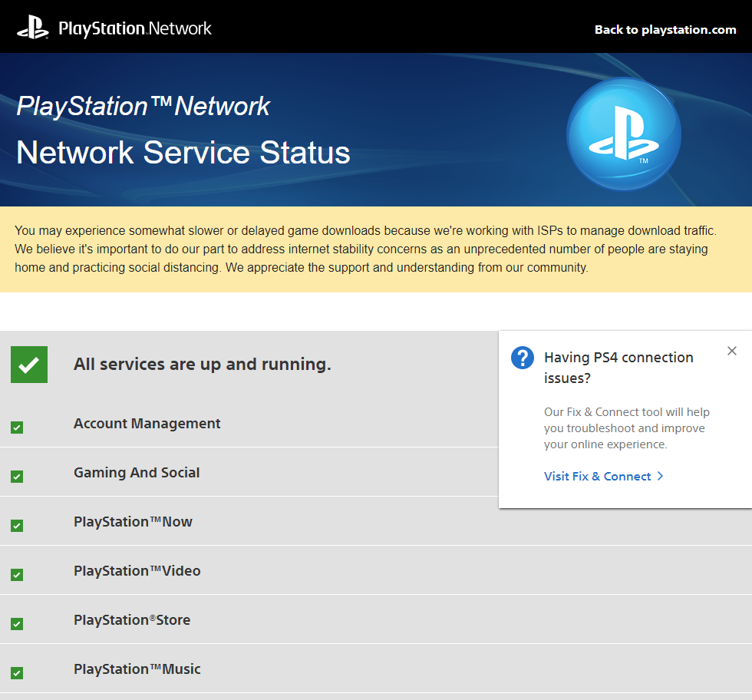
Task: Click the Visit Fix & Connect link
Action: pos(598,476)
